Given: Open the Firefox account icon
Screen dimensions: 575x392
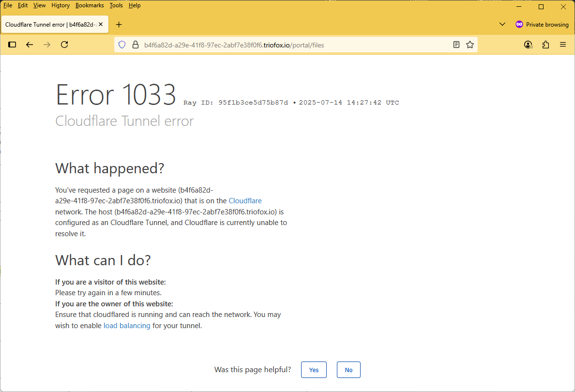Looking at the screenshot, I should (528, 45).
